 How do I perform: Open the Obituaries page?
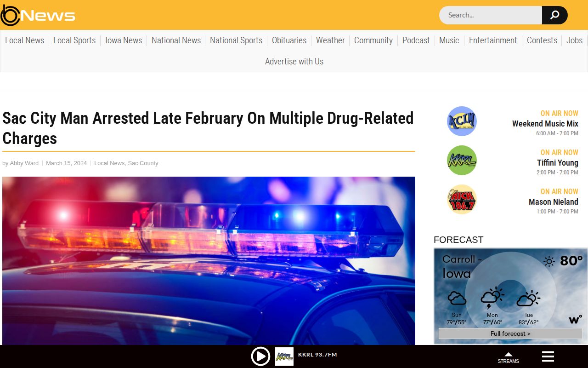[x=289, y=40]
